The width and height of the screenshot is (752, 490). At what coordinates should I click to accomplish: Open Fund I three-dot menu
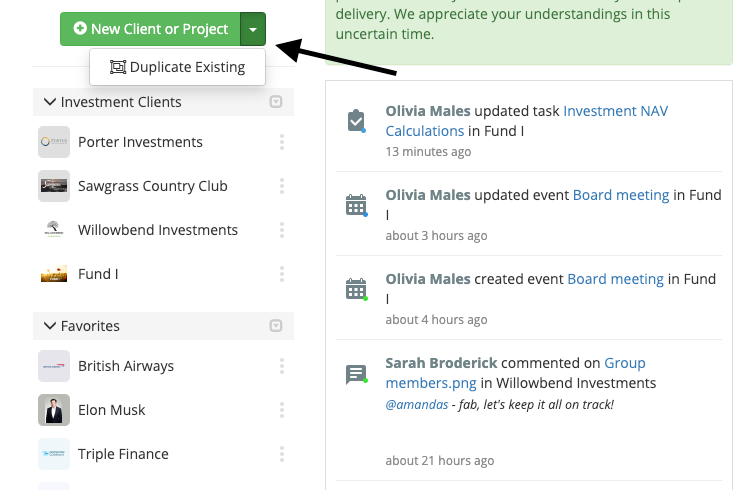[282, 274]
